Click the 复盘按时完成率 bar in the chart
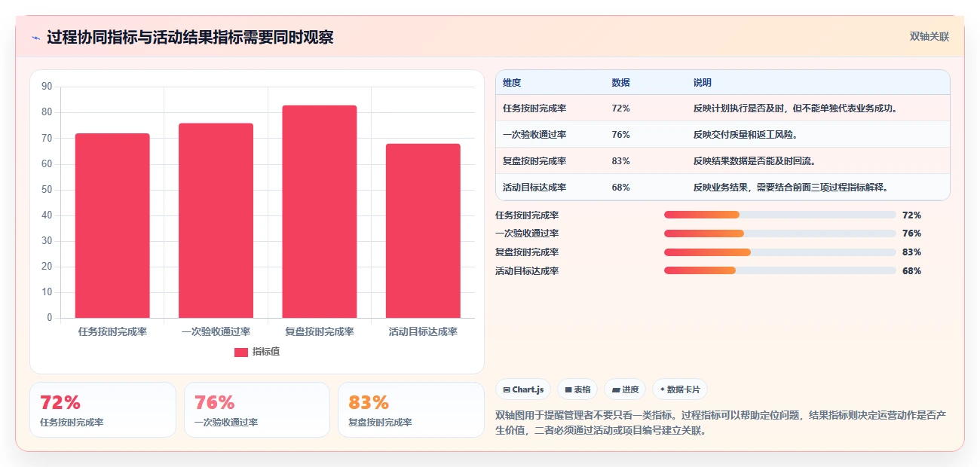The image size is (980, 467). pyautogui.click(x=320, y=212)
